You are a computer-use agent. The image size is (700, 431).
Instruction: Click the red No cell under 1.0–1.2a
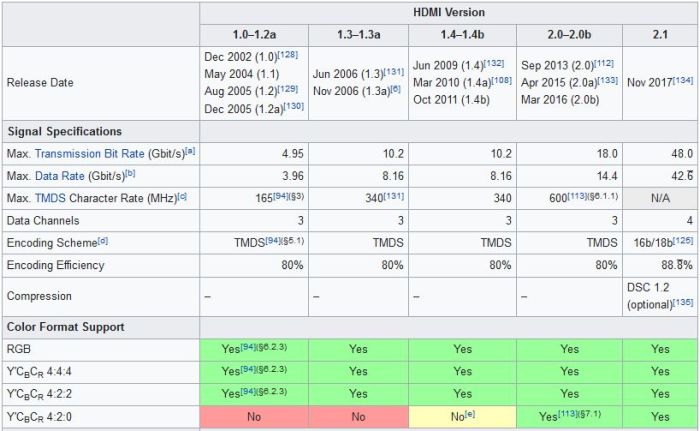click(254, 414)
